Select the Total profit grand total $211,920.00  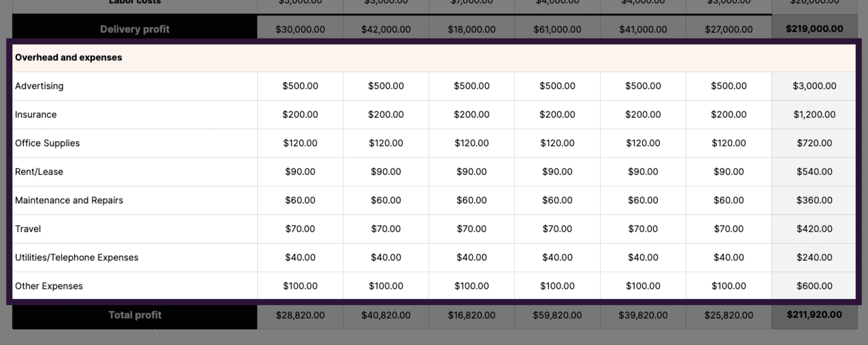(x=814, y=315)
